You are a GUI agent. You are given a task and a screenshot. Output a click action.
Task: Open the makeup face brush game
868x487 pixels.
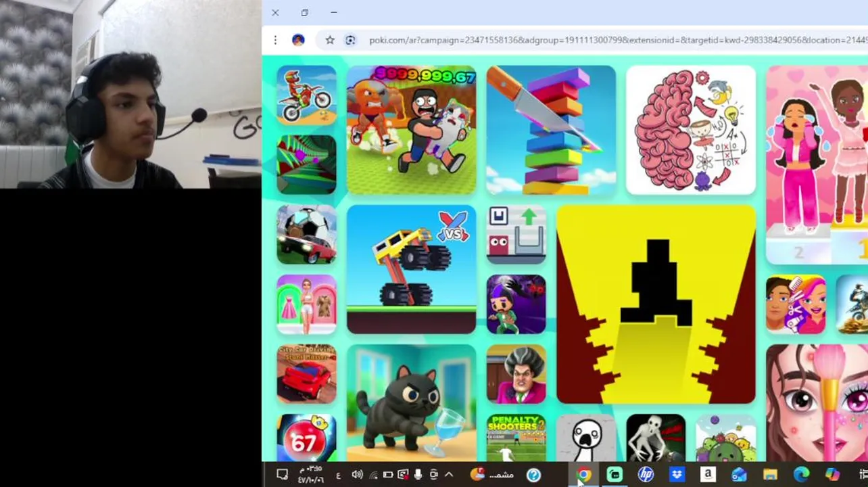(817, 403)
